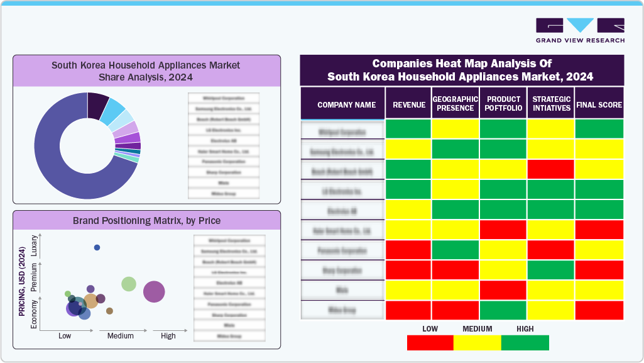Click the REVENUE column header
This screenshot has width=644, height=363.
(x=408, y=105)
